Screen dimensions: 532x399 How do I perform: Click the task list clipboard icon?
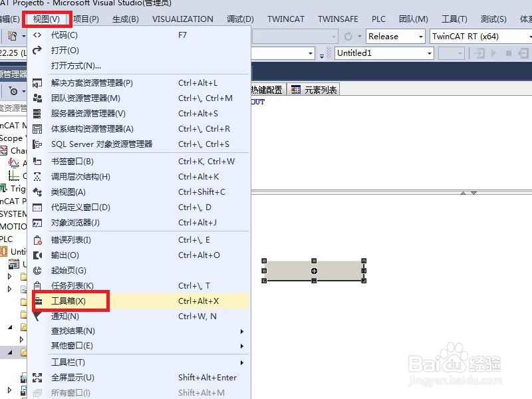(x=37, y=286)
